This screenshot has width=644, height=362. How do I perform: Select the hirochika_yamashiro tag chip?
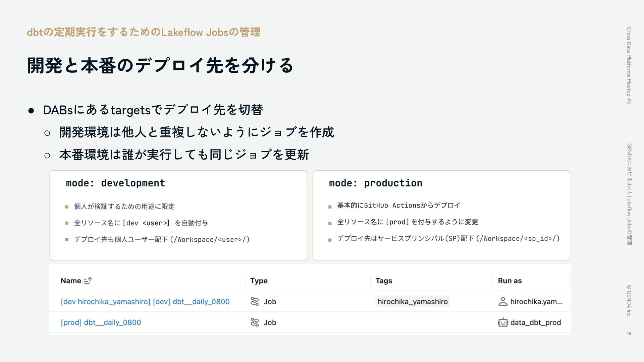coord(413,302)
